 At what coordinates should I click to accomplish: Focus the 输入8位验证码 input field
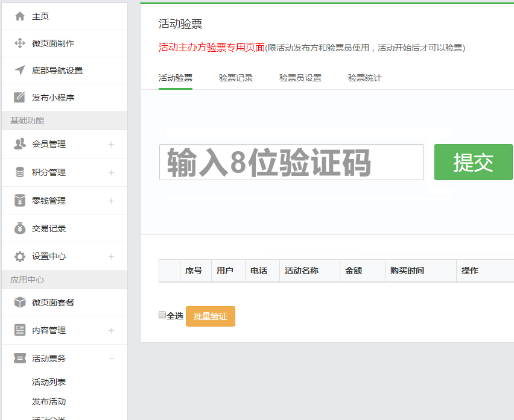[291, 162]
